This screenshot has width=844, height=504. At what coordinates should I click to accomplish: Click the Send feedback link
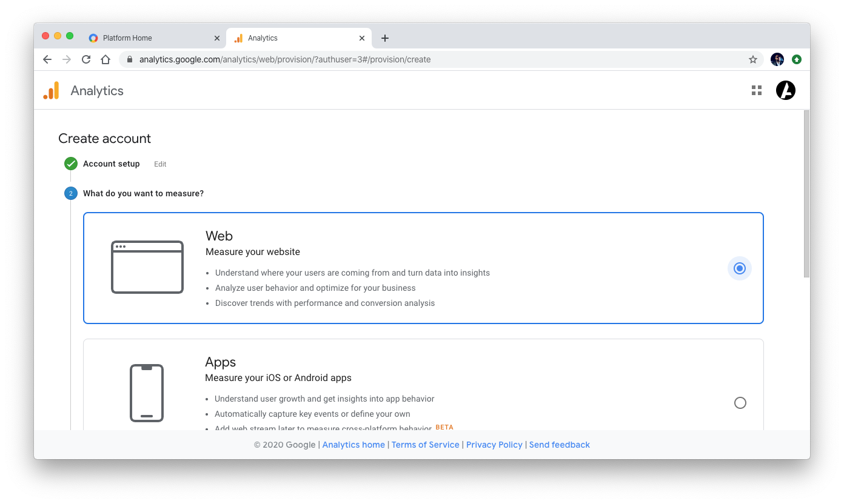click(560, 445)
